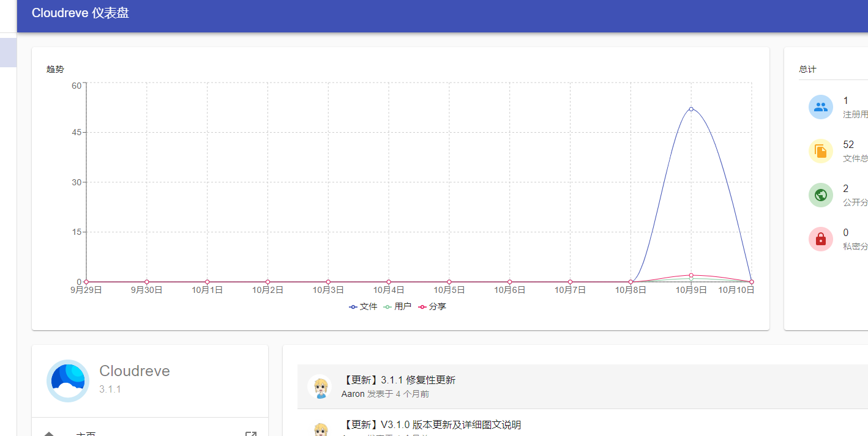Click the Cloudreve cloud logo
Image resolution: width=868 pixels, height=436 pixels.
tap(68, 380)
